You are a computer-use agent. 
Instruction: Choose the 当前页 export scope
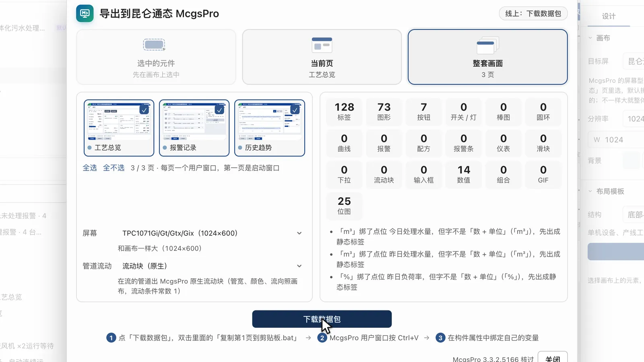point(322,57)
